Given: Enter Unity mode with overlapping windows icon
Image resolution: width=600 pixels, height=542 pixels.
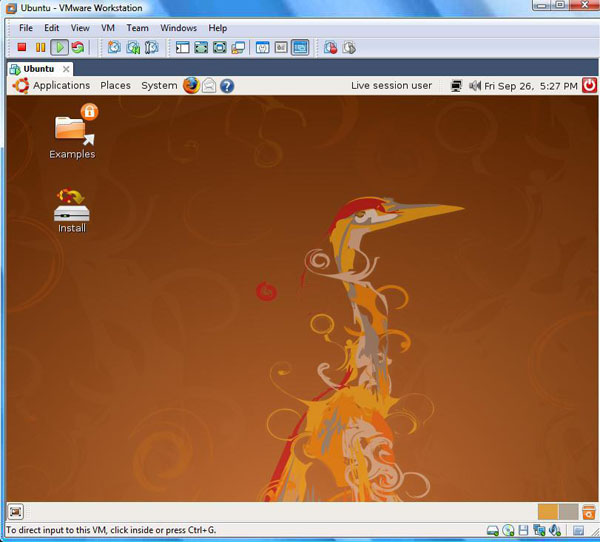Looking at the screenshot, I should pos(238,47).
